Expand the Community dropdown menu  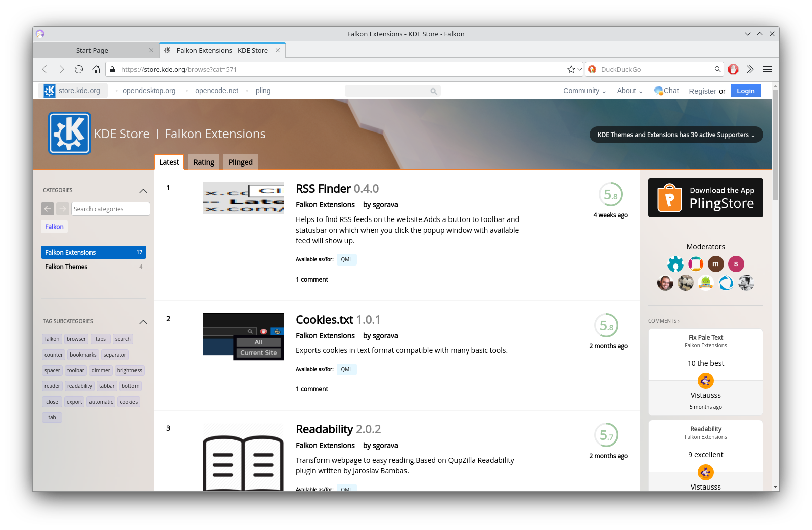584,91
